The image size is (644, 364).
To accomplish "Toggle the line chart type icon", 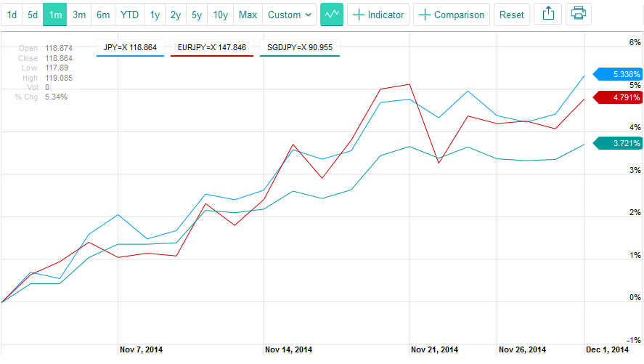I will (332, 15).
